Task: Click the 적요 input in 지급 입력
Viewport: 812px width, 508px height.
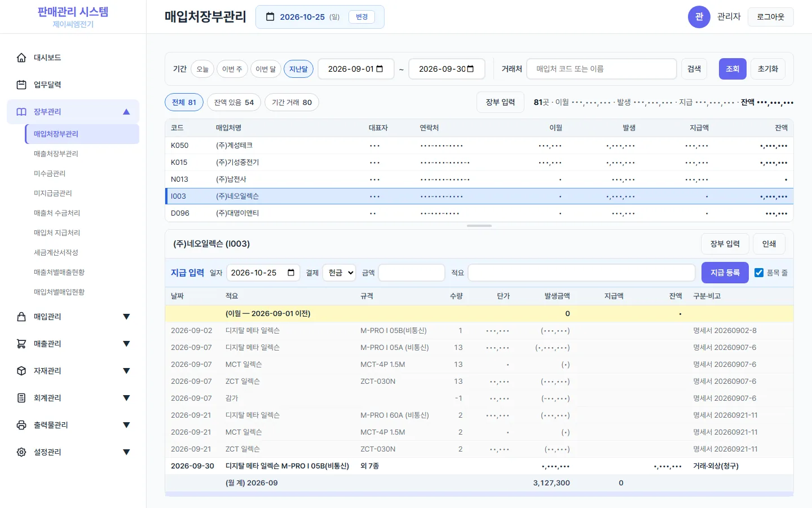Action: pos(581,273)
